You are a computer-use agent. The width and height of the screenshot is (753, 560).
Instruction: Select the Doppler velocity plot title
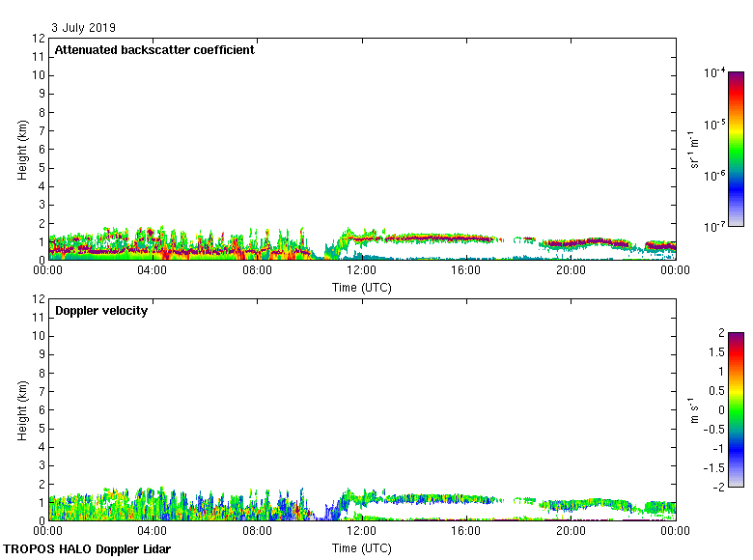(101, 311)
